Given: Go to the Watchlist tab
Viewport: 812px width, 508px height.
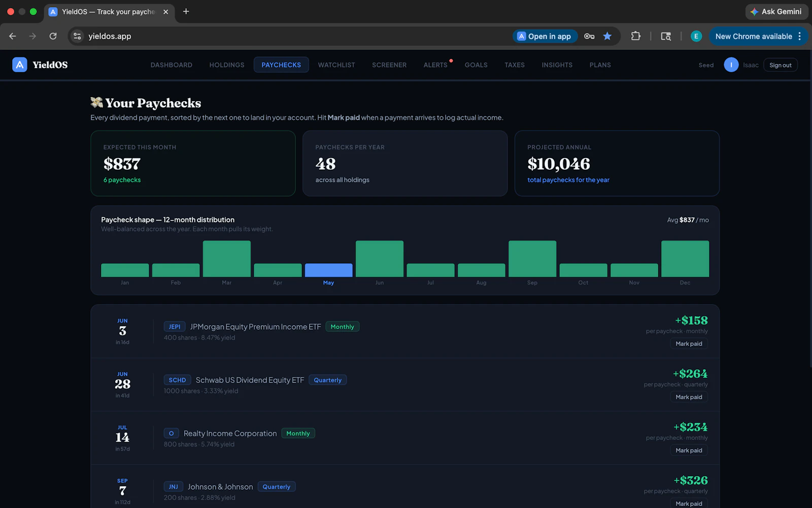Looking at the screenshot, I should [x=336, y=65].
